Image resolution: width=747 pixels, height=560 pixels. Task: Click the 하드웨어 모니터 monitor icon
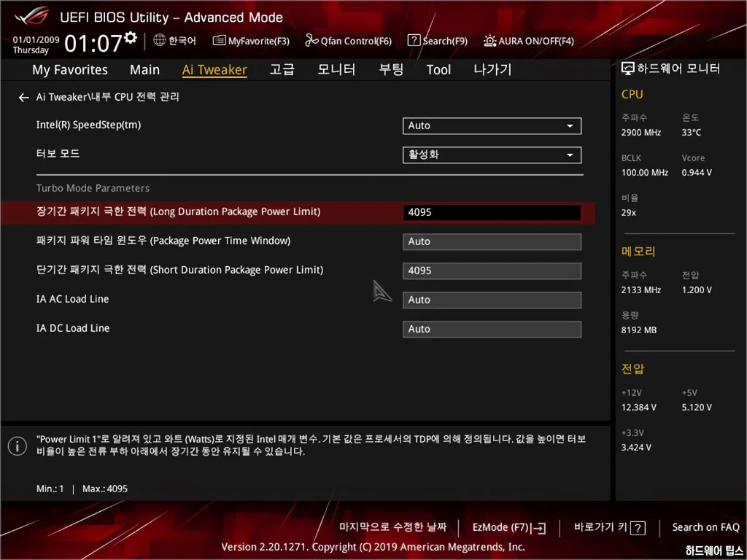tap(628, 69)
